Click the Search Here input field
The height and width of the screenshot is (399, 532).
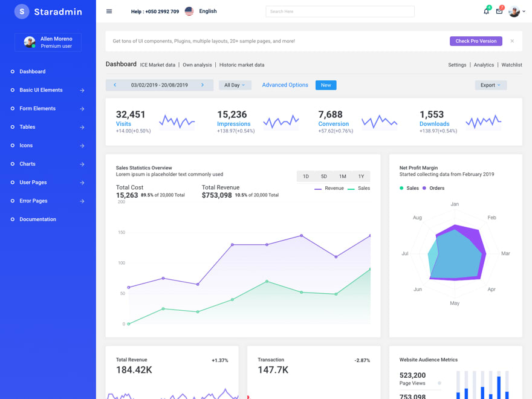coord(340,11)
